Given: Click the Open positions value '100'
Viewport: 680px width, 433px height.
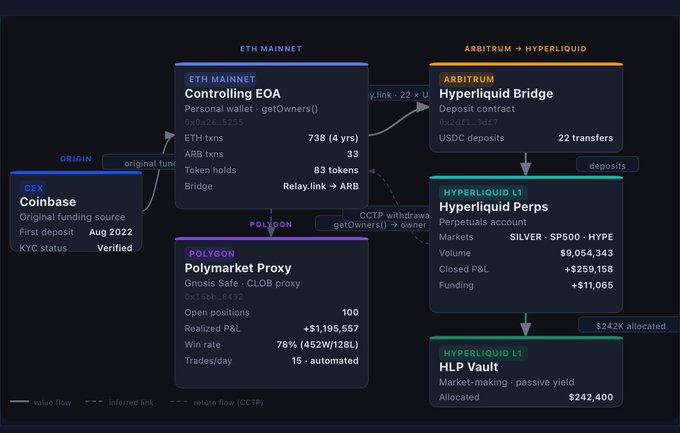Looking at the screenshot, I should tap(350, 312).
